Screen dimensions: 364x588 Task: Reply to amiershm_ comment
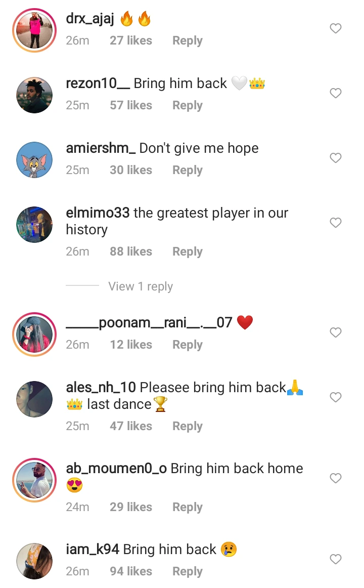[187, 170]
